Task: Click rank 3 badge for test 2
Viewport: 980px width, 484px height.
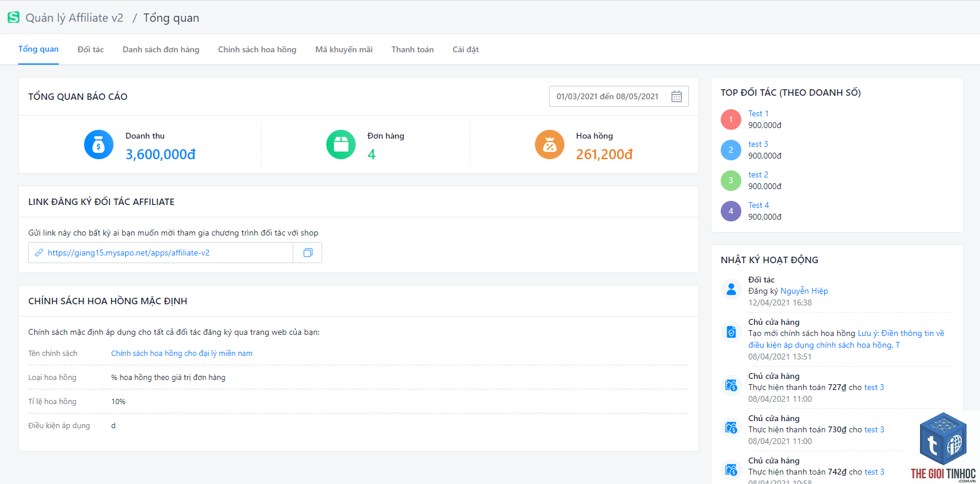Action: pyautogui.click(x=731, y=180)
